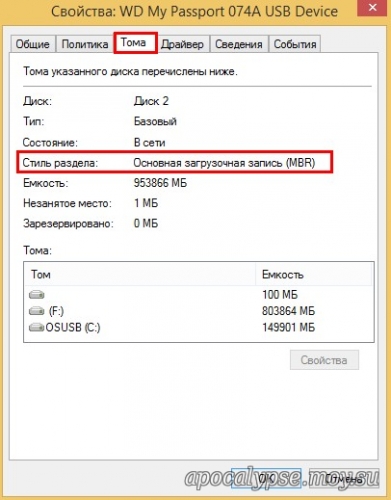Click the Базовый type value
391x500 pixels.
pos(155,121)
